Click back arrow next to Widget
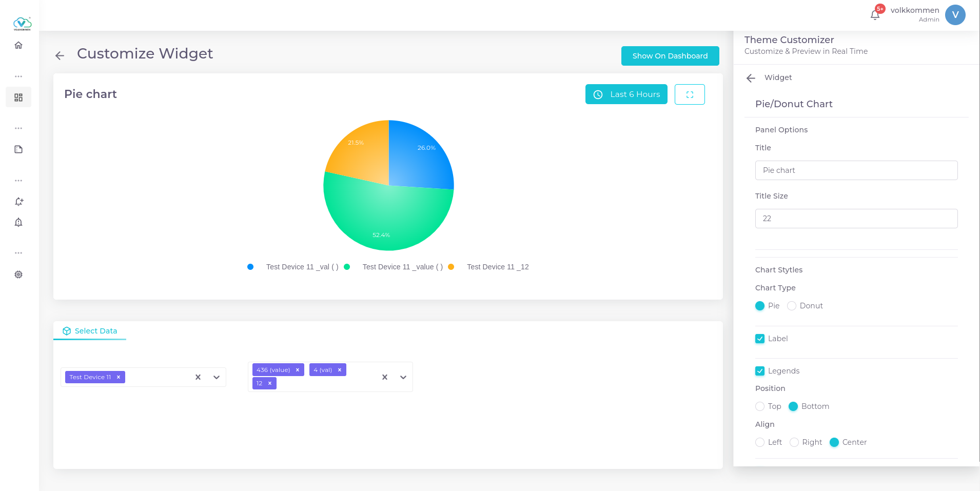This screenshot has height=491, width=980. [x=751, y=78]
